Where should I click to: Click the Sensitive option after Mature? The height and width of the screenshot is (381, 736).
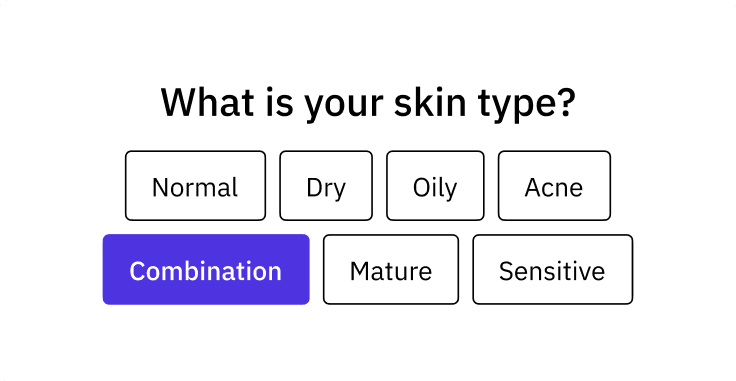pyautogui.click(x=552, y=269)
